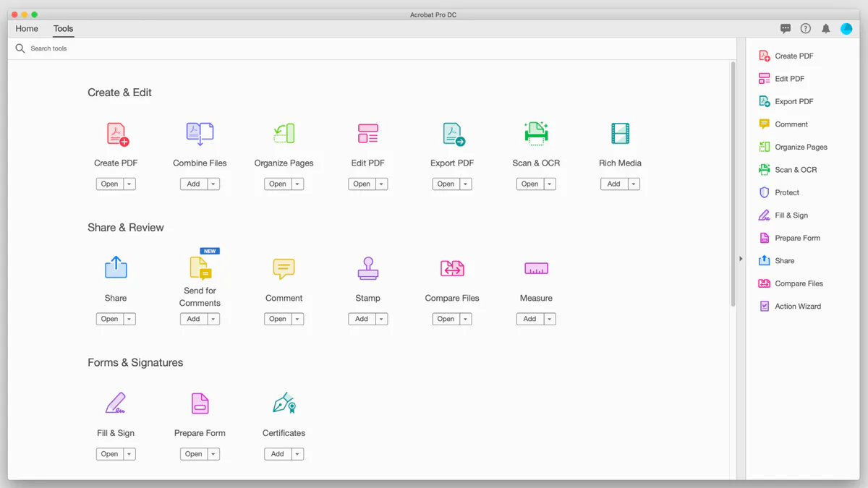This screenshot has width=868, height=488.
Task: Click the Organize Pages tool icon
Action: click(284, 133)
